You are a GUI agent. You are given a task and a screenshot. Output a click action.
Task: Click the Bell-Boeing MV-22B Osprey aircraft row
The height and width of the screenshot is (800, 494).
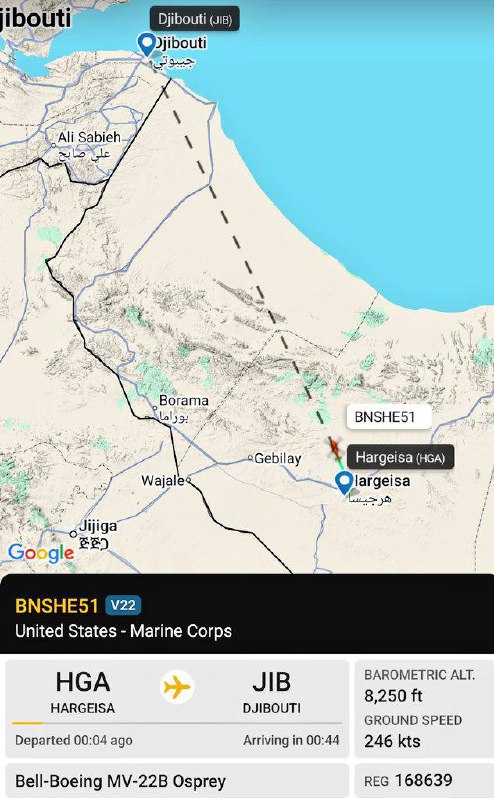tap(177, 781)
